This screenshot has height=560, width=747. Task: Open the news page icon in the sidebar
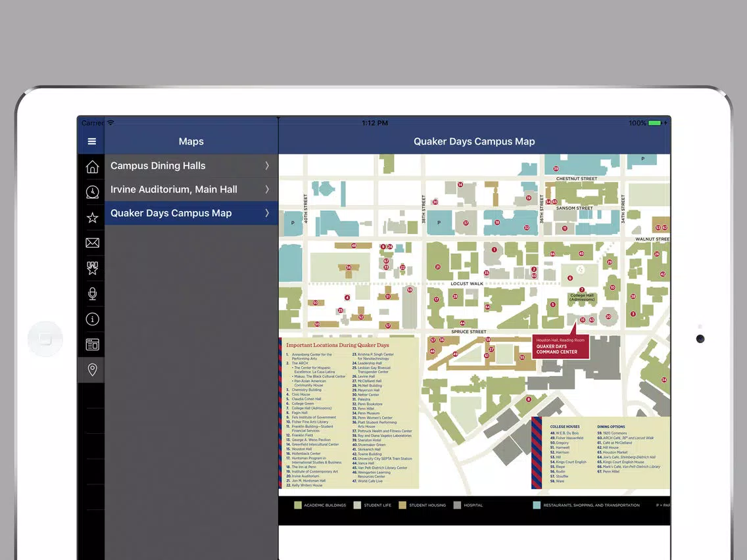coord(93,344)
